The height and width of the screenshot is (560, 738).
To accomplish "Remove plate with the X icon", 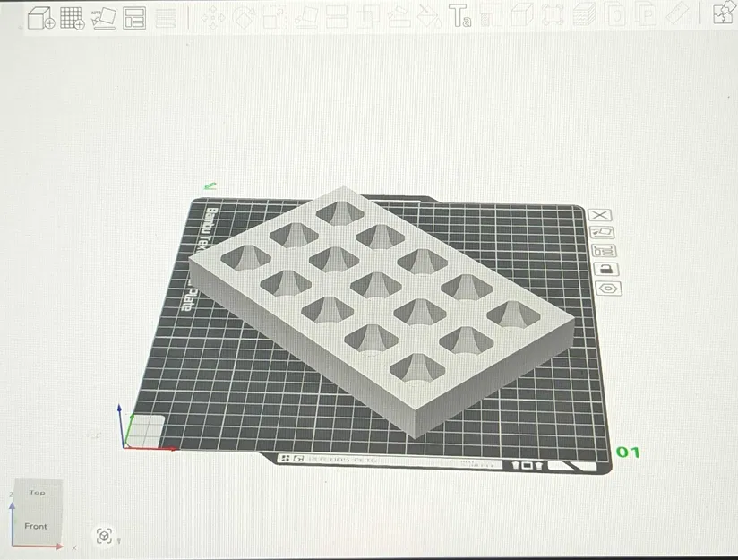I will coord(600,215).
